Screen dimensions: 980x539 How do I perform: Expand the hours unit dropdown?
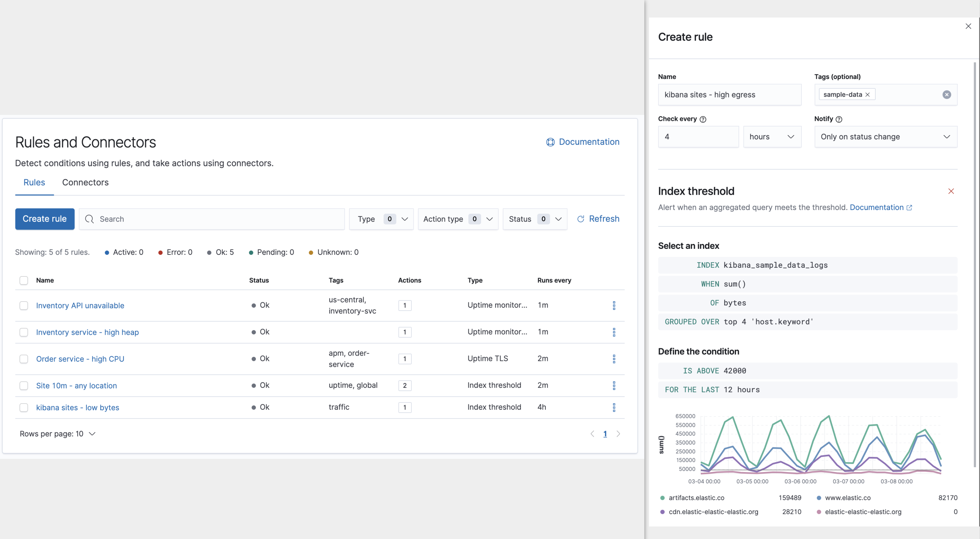pyautogui.click(x=772, y=137)
